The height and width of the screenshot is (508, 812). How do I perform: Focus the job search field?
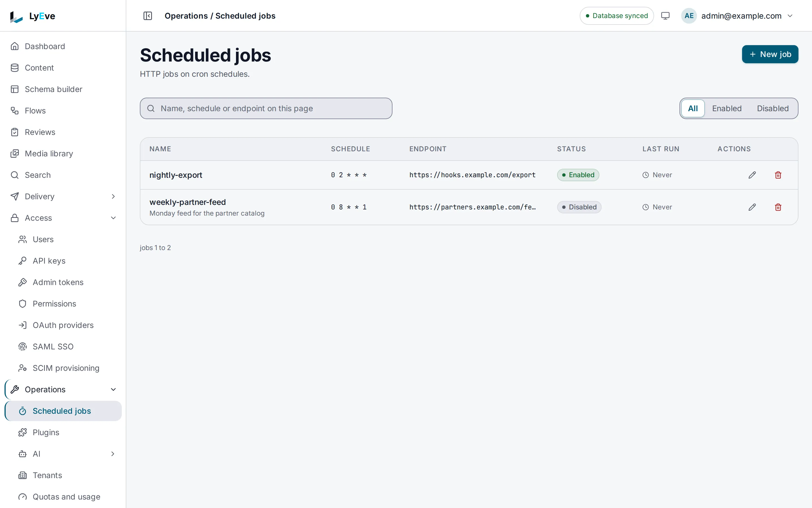tap(266, 109)
